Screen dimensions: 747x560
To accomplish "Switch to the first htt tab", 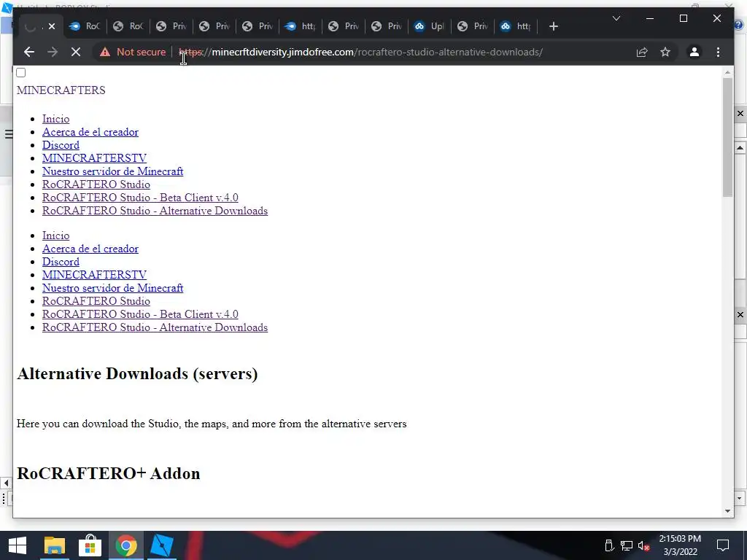I will point(300,26).
